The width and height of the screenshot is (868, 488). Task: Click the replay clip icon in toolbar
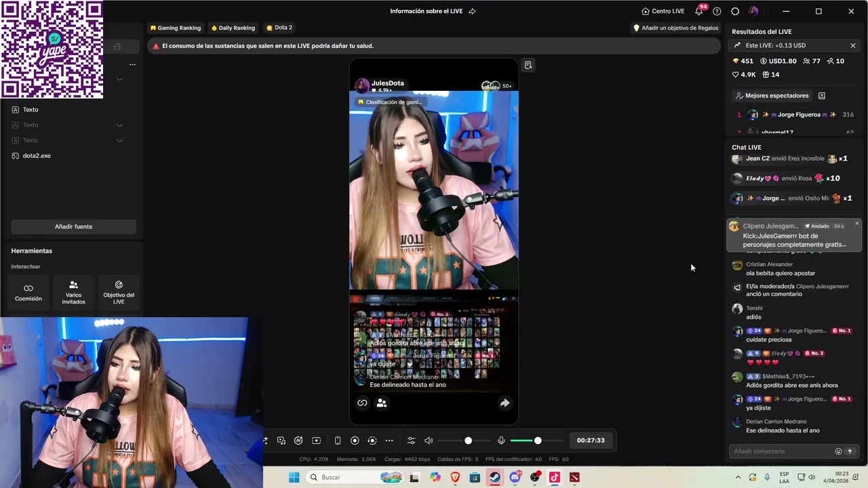[x=372, y=441]
